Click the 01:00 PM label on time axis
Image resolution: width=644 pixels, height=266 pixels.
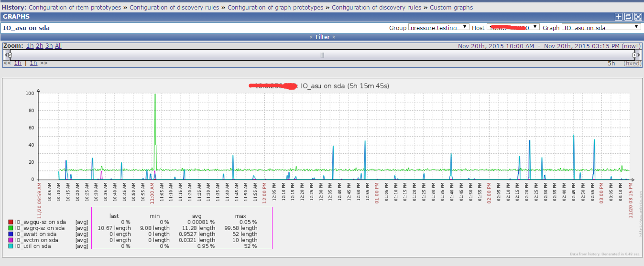(x=377, y=194)
